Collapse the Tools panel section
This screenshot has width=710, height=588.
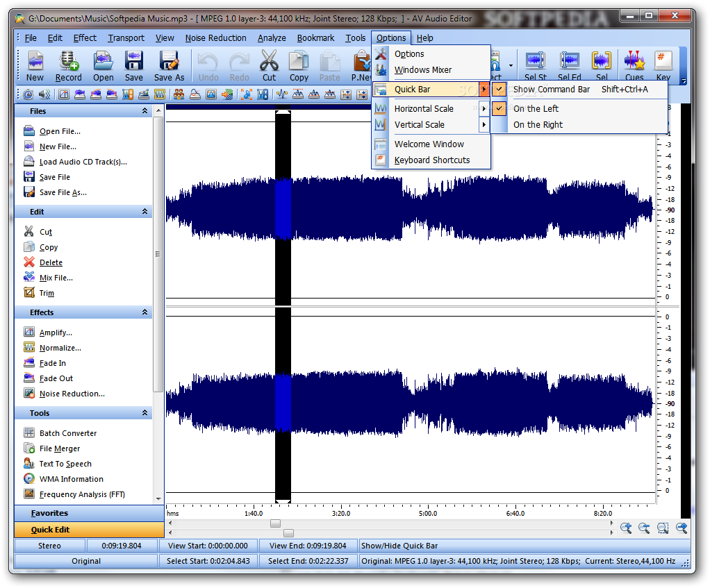[145, 412]
